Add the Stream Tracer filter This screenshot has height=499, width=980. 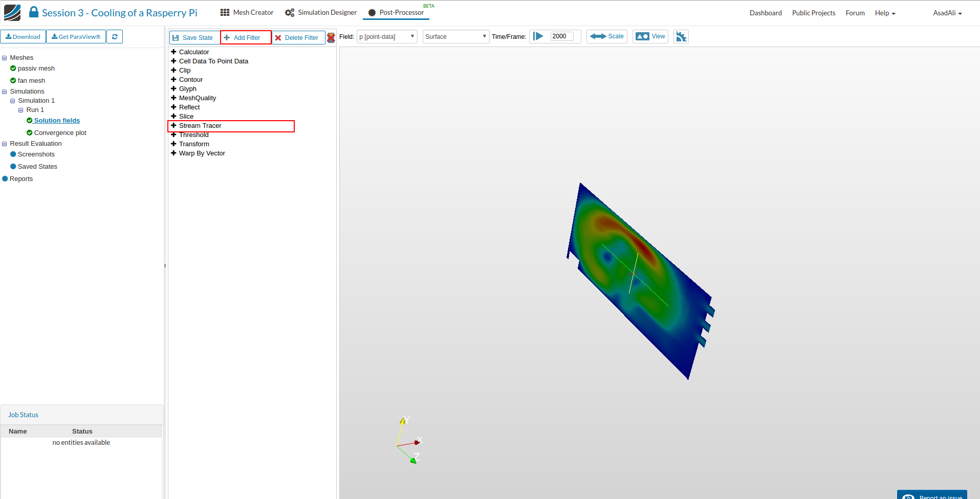[200, 126]
